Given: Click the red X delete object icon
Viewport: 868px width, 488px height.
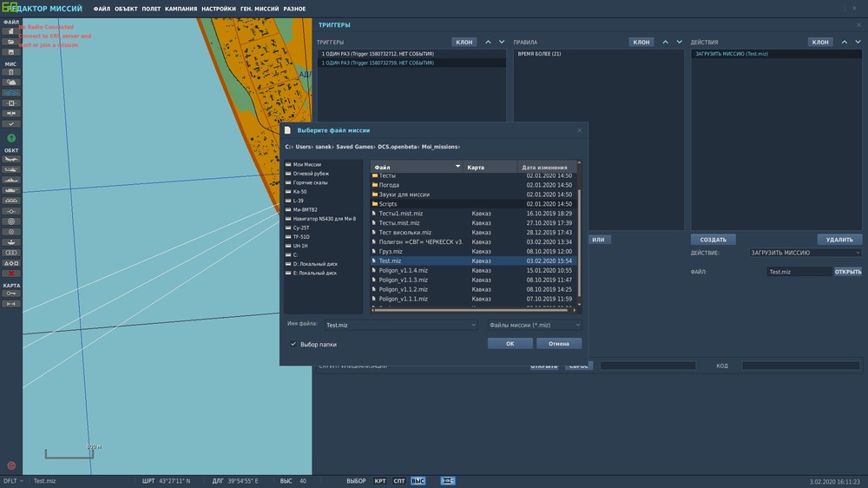Looking at the screenshot, I should (x=11, y=273).
